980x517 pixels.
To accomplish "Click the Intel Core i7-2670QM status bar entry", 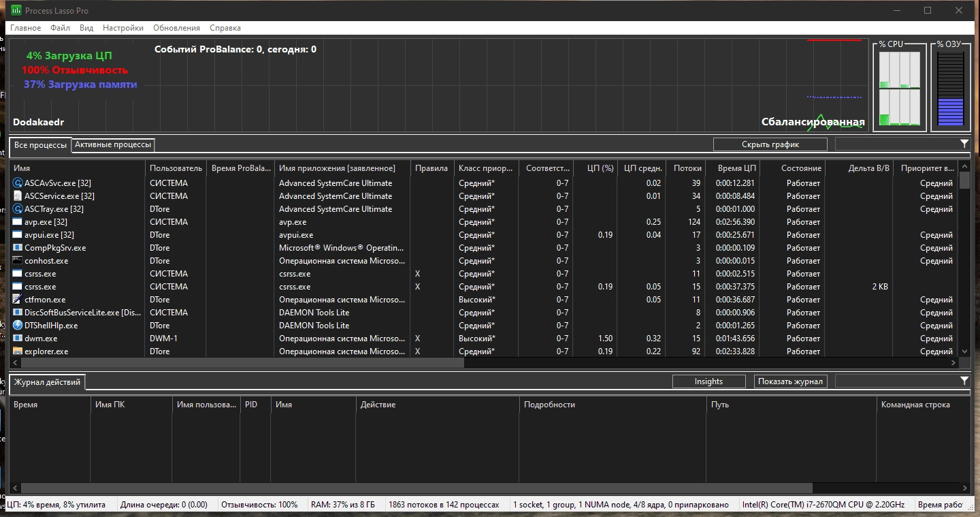I will tap(823, 505).
